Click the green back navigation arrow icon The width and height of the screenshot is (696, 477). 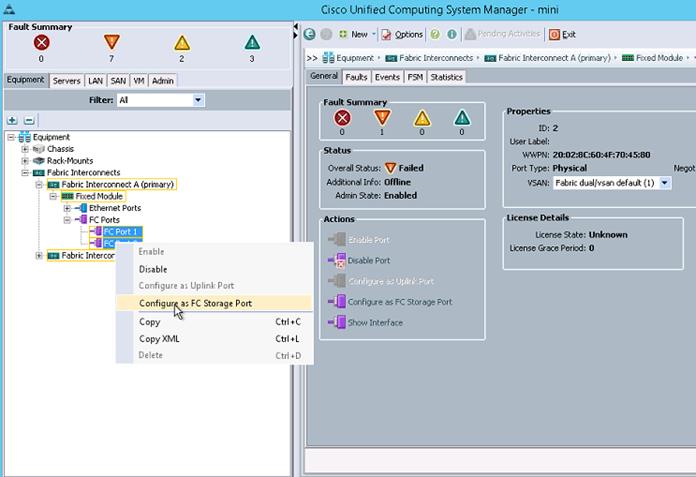[310, 34]
